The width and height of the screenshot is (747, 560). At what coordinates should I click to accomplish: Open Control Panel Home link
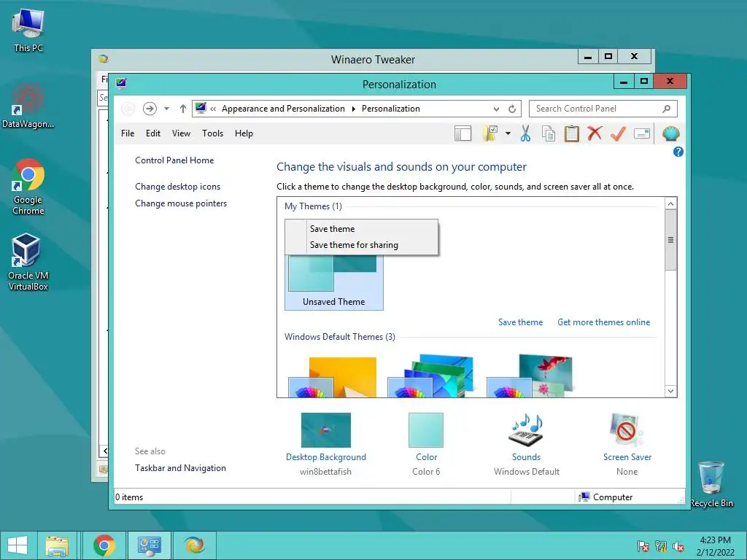pyautogui.click(x=174, y=160)
